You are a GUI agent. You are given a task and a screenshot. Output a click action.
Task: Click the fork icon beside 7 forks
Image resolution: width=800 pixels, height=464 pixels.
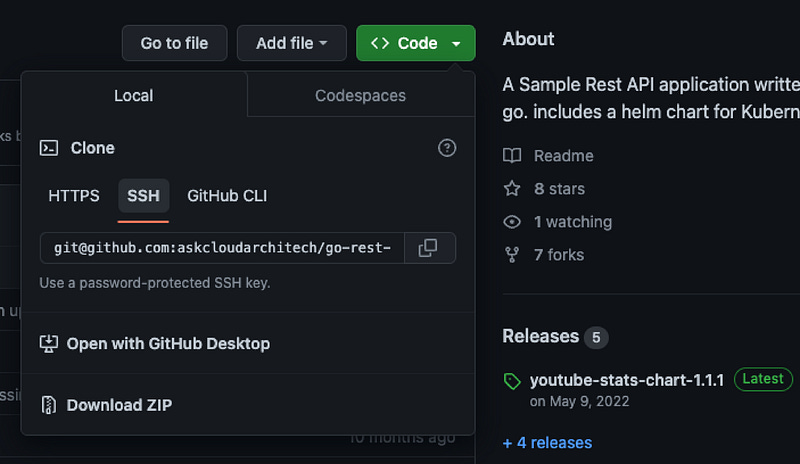tap(512, 255)
